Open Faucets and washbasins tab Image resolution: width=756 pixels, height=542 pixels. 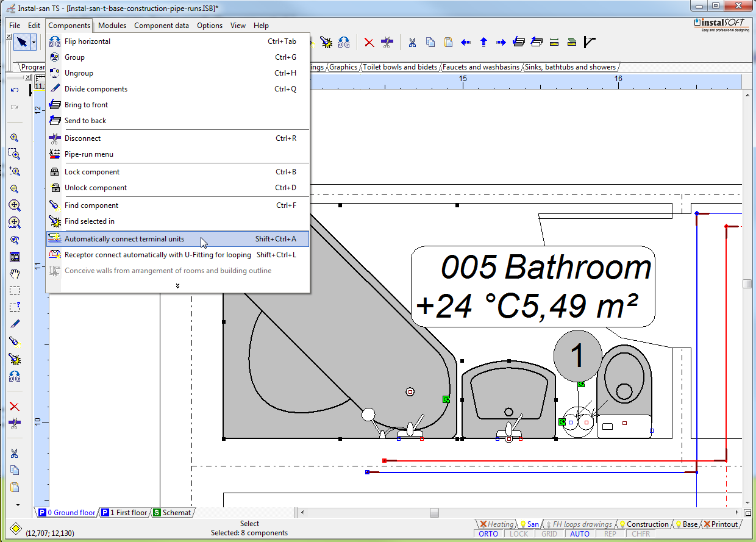[481, 67]
